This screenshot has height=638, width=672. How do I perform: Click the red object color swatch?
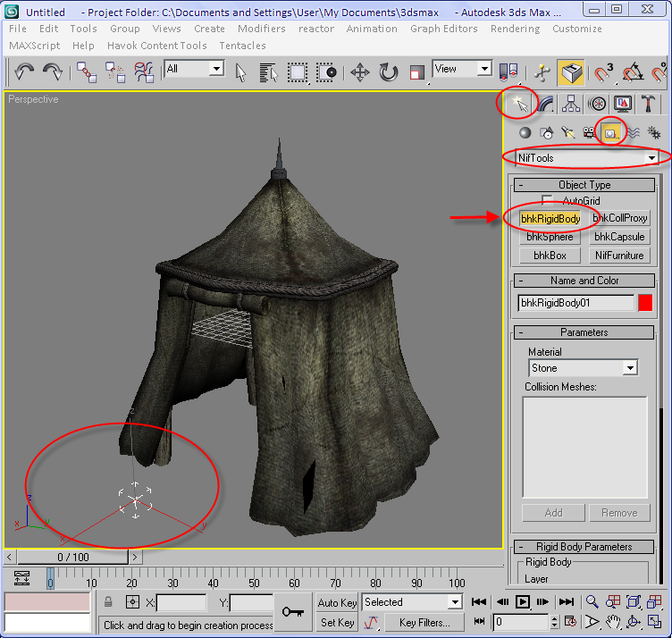tap(645, 303)
